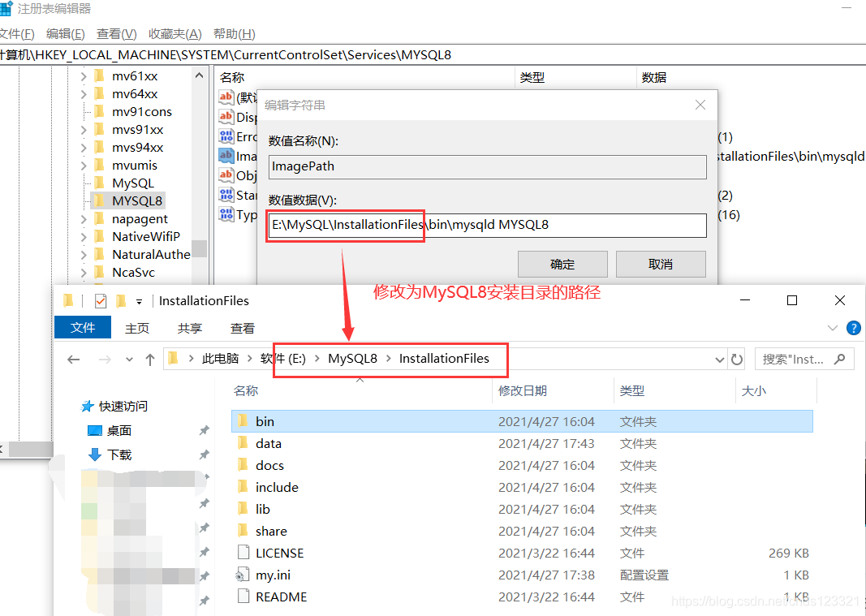This screenshot has height=616, width=866.
Task: Click 此电脑 in the address breadcrumb
Action: pos(220,359)
